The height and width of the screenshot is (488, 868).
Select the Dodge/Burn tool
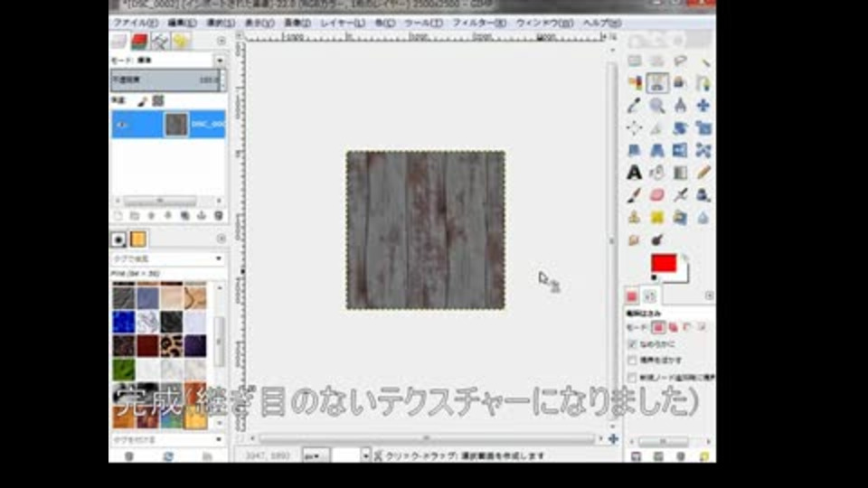point(657,239)
